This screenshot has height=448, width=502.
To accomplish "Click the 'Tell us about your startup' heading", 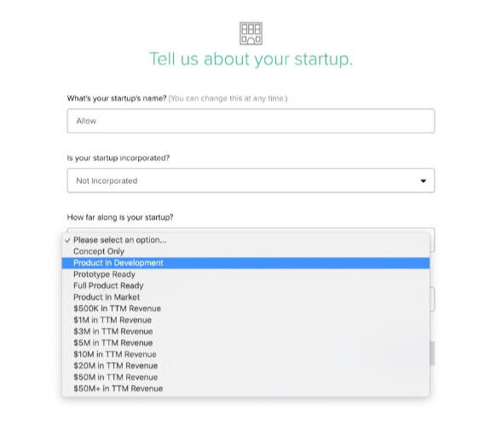I will (251, 60).
